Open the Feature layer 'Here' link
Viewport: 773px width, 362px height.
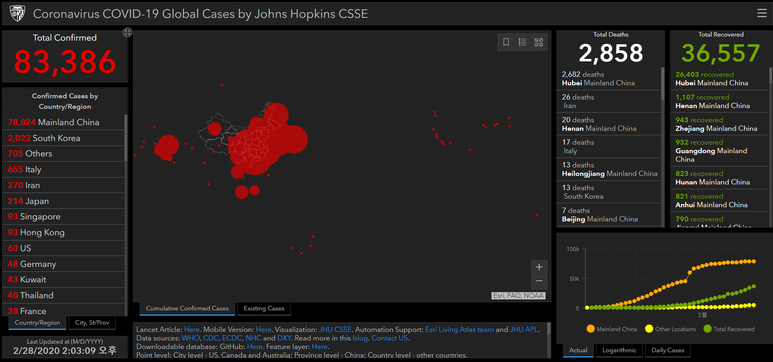tap(319, 347)
